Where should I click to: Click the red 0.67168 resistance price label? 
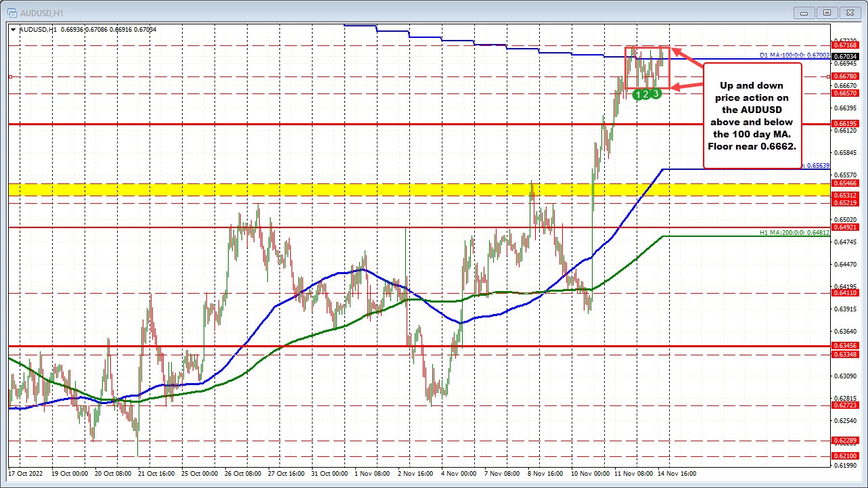click(x=846, y=44)
